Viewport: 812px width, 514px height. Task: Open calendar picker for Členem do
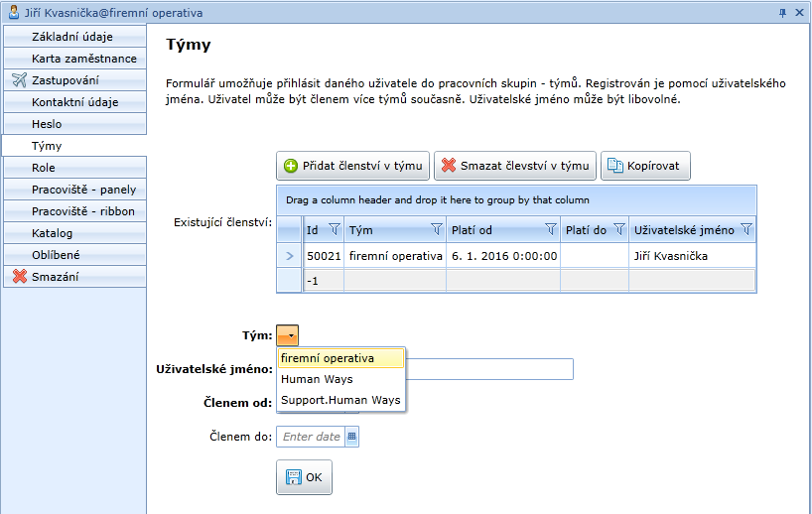pyautogui.click(x=351, y=436)
